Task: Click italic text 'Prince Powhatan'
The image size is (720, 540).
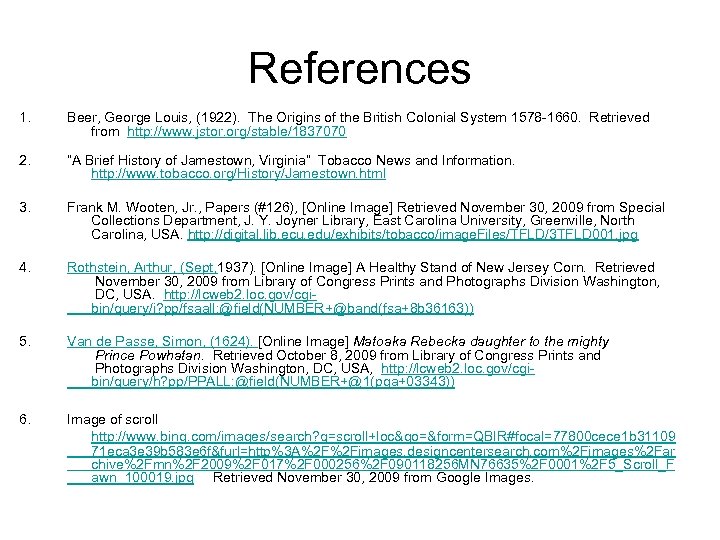Action: coord(148,355)
